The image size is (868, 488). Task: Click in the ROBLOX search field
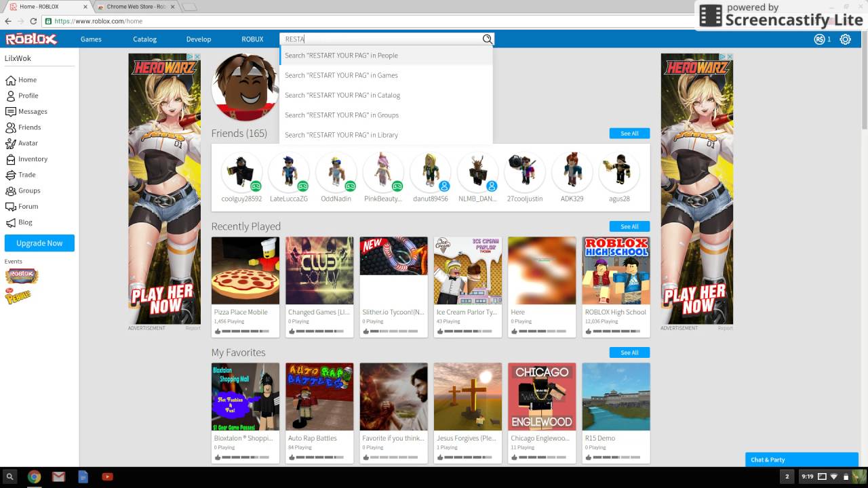click(x=380, y=39)
